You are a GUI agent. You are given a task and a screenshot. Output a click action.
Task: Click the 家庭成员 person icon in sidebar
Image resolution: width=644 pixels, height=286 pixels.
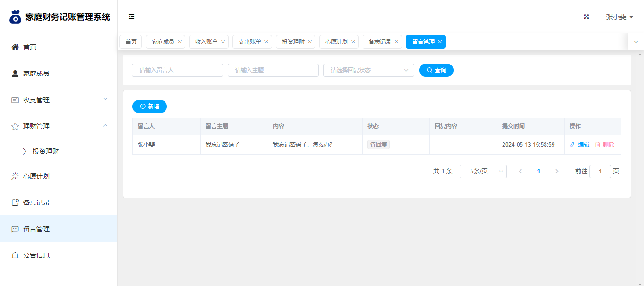pyautogui.click(x=15, y=74)
